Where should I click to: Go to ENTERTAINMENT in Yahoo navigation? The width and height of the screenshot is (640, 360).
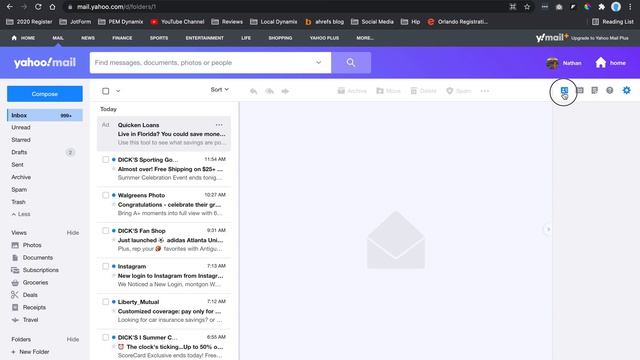pos(204,38)
